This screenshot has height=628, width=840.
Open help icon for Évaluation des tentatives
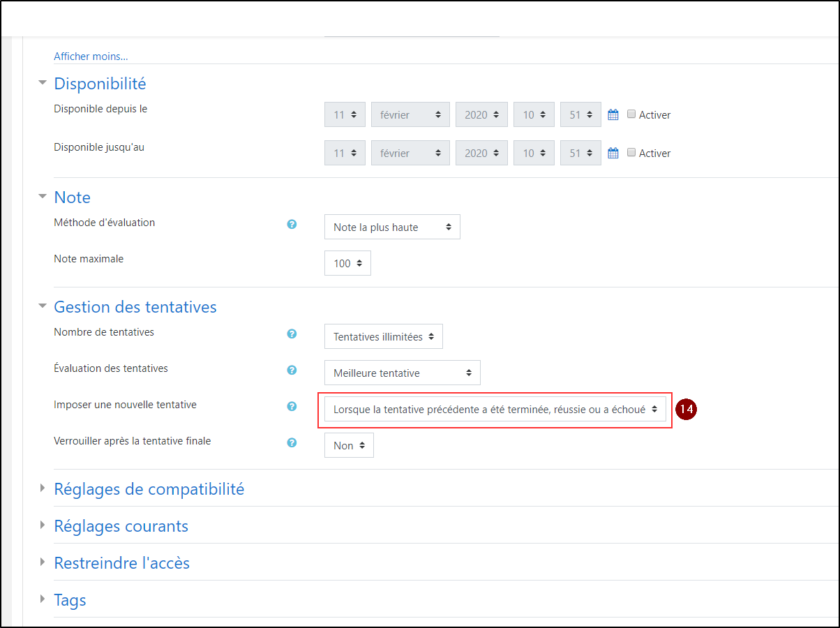coord(292,370)
